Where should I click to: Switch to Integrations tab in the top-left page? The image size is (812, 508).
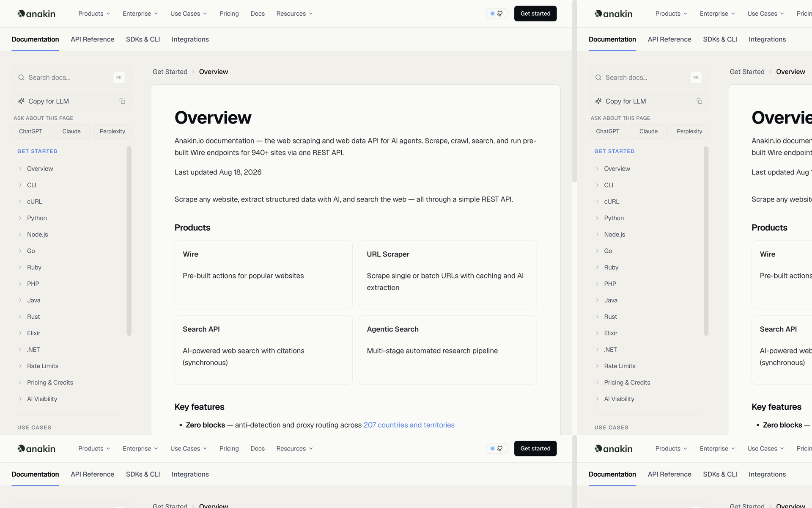[x=190, y=39]
